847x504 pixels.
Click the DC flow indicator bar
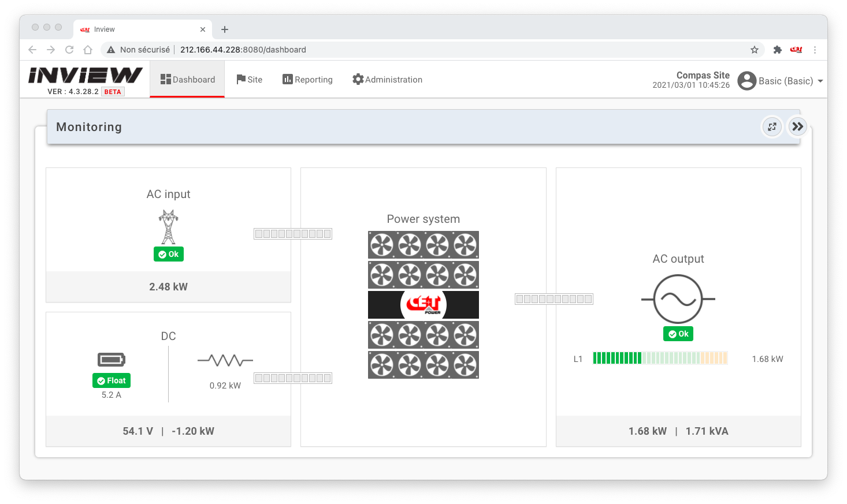coord(293,378)
